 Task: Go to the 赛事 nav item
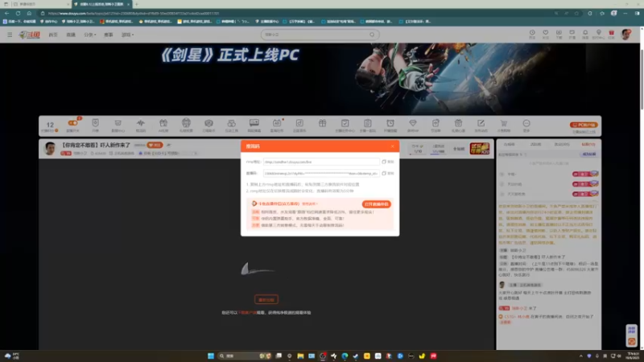tap(109, 35)
